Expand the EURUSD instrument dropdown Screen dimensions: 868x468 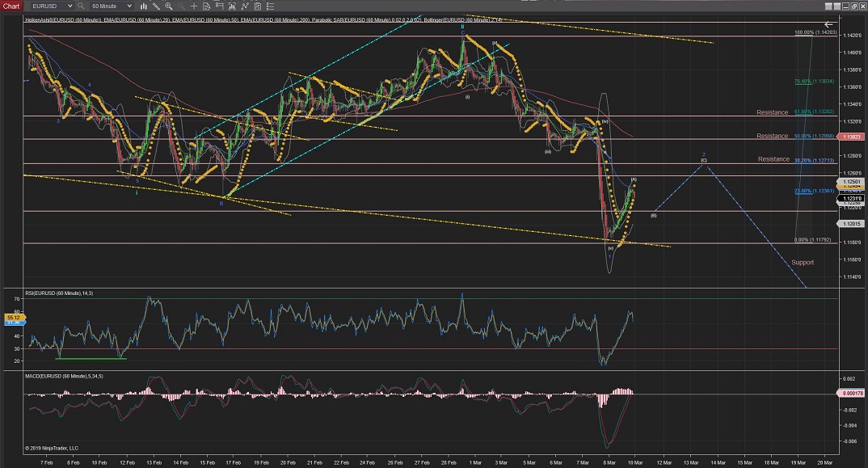coord(70,6)
